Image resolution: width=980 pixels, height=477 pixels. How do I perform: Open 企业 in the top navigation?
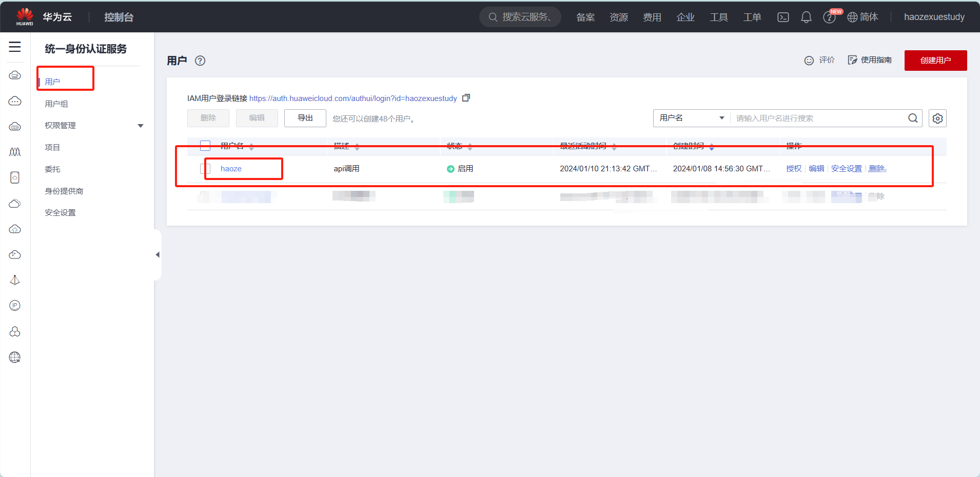685,17
